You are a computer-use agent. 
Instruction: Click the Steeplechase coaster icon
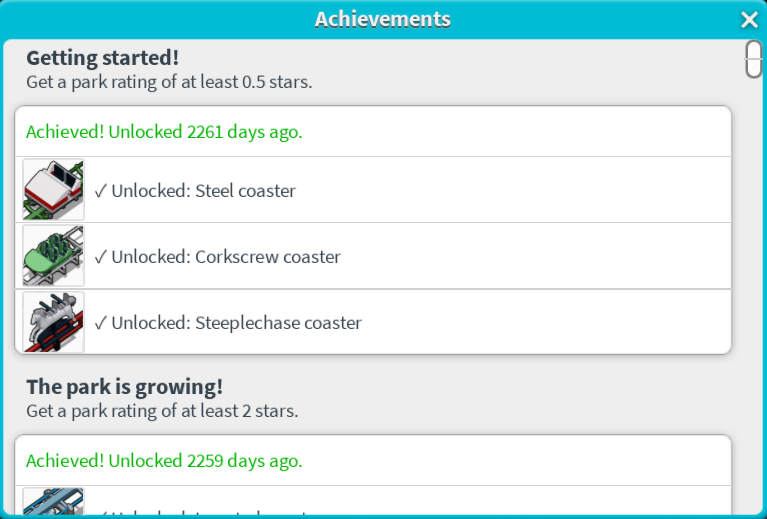tap(53, 322)
